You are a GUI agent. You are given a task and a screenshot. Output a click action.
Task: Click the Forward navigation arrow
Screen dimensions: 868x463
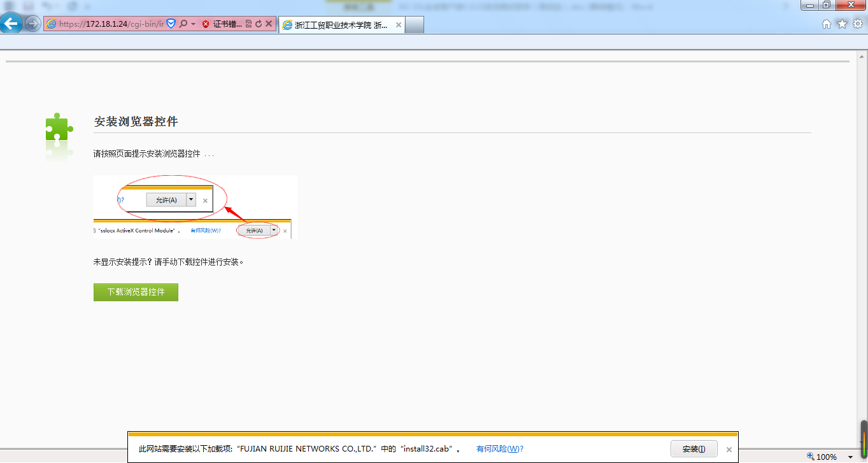pos(32,24)
